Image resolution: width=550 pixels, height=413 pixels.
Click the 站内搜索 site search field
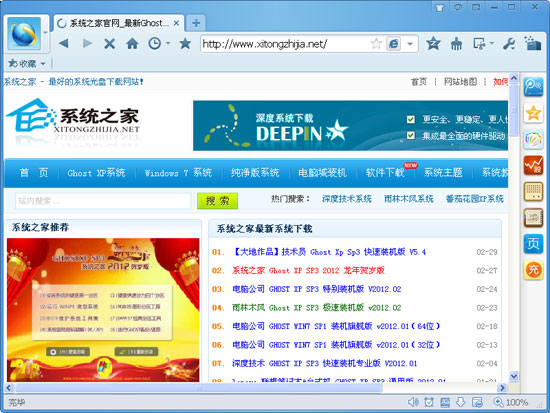point(103,201)
